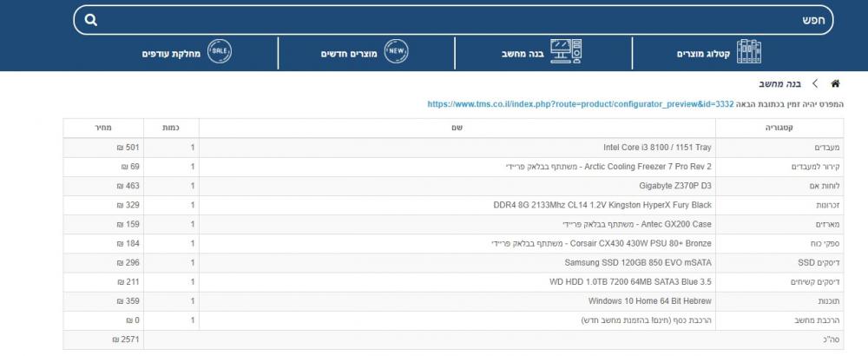Click the SALE surplus badge icon

tap(220, 51)
